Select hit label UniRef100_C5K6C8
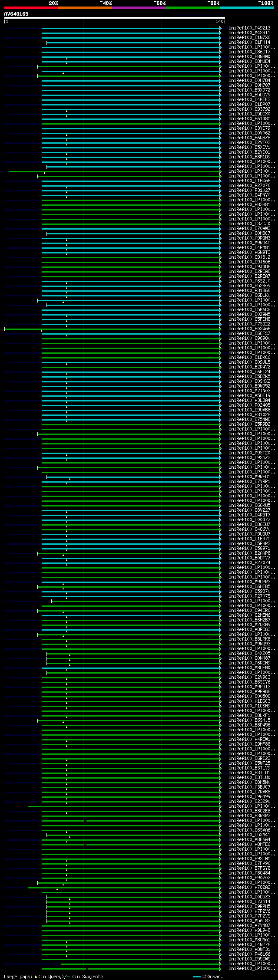 point(249,310)
